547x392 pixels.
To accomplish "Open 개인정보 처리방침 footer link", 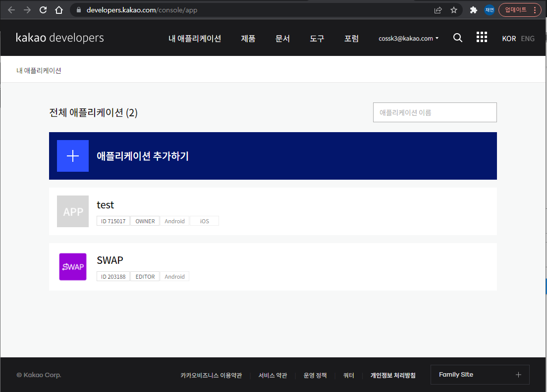I will (393, 375).
